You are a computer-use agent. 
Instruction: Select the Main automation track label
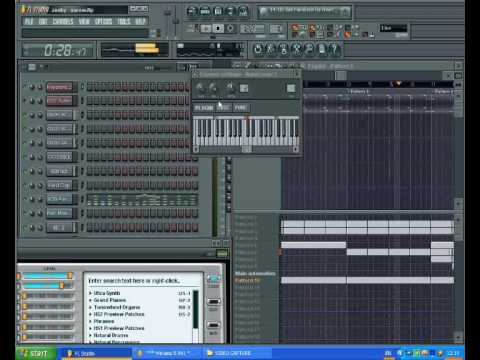coord(255,273)
